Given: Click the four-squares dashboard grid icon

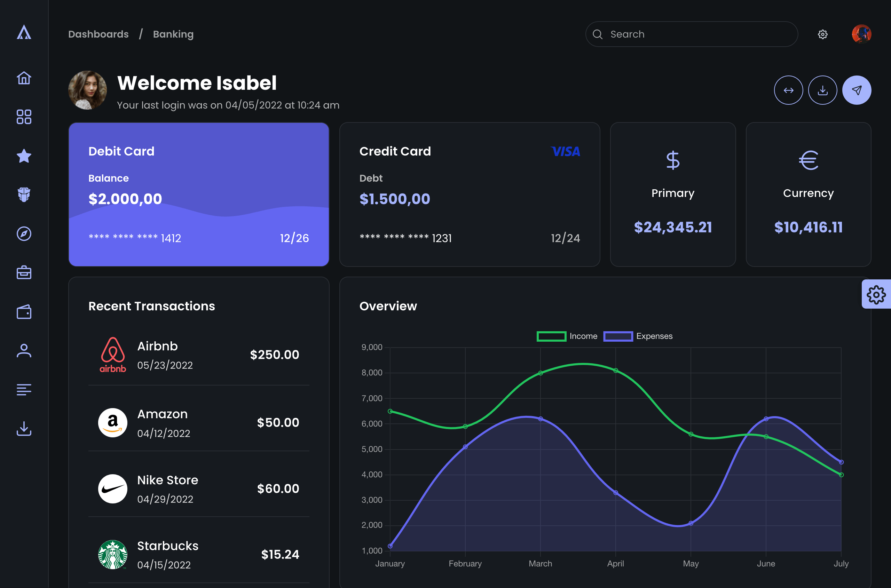Looking at the screenshot, I should [24, 117].
